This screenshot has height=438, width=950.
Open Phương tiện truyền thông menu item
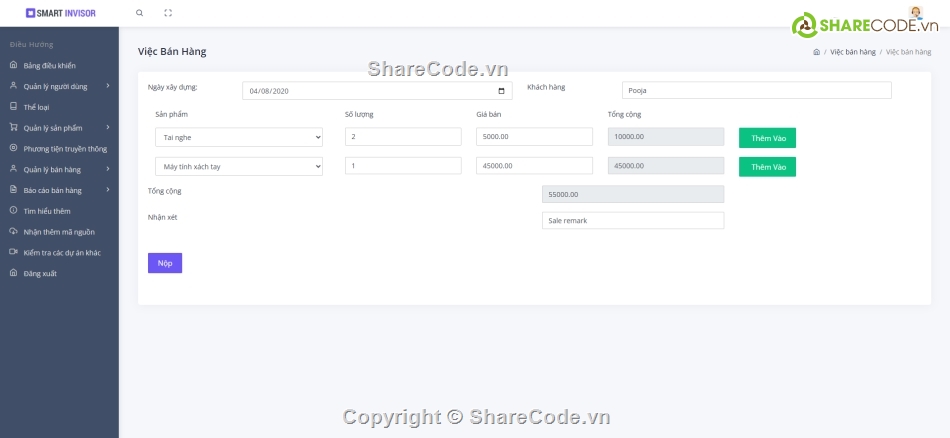pos(65,149)
